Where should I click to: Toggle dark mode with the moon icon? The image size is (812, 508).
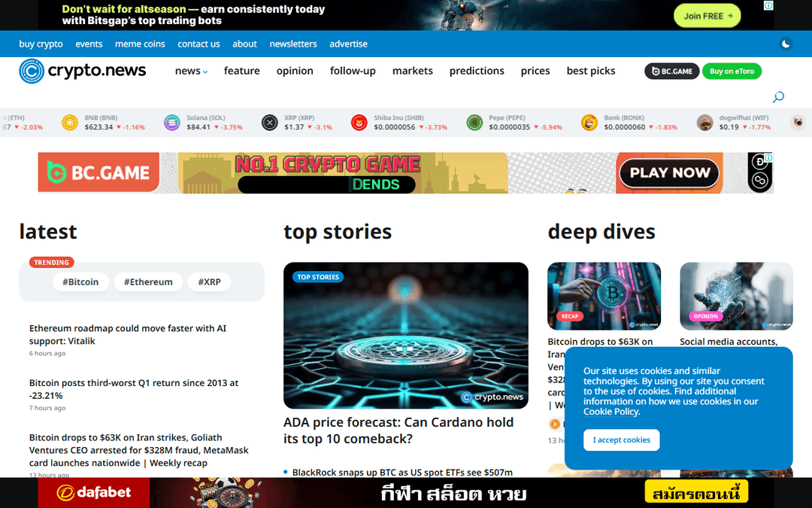click(786, 44)
